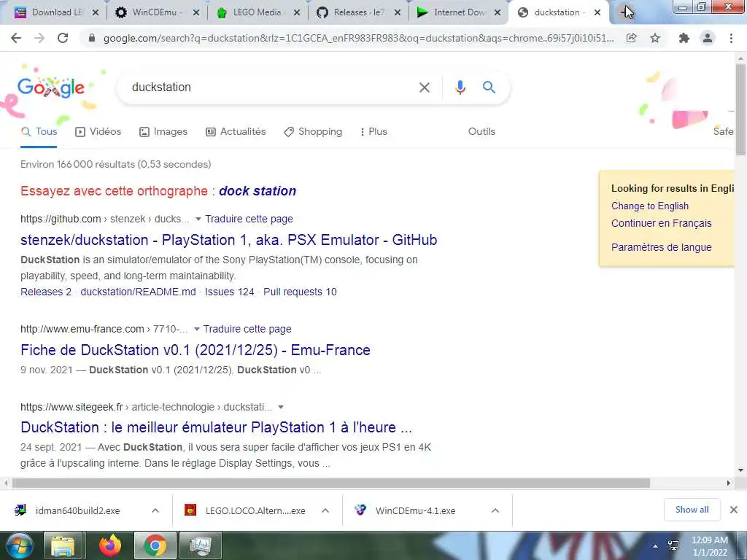Open Fiche de DuckStation Emu-France result
Viewport: 747px width, 560px height.
coord(196,350)
